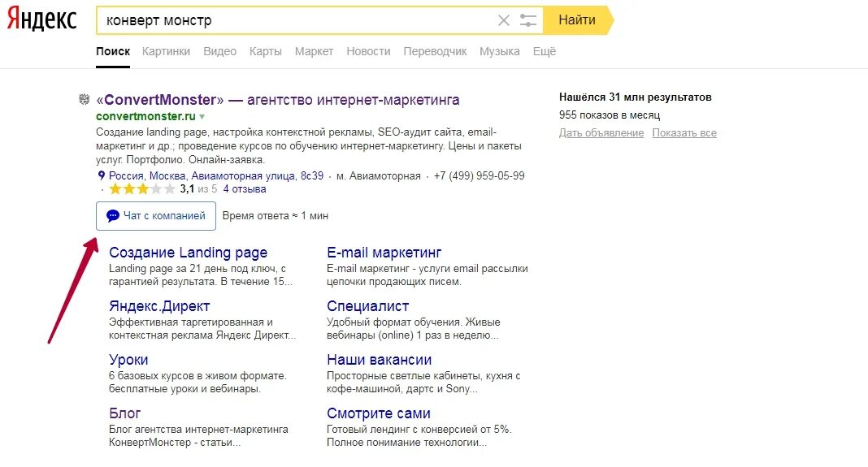Select the '6 базовых курсов' description text
Image resolution: width=868 pixels, height=467 pixels.
(197, 383)
